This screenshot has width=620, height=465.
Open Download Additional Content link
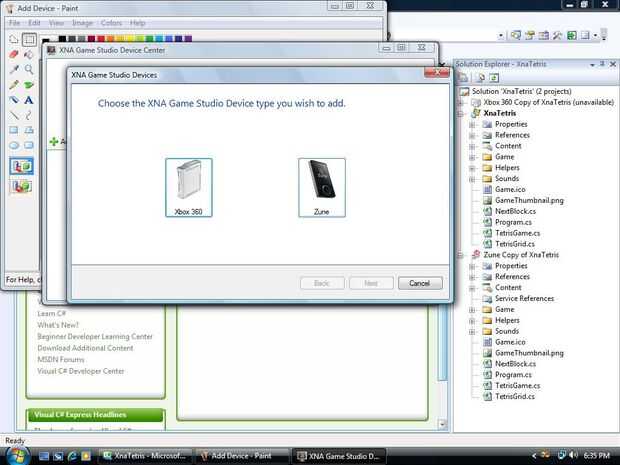click(85, 348)
